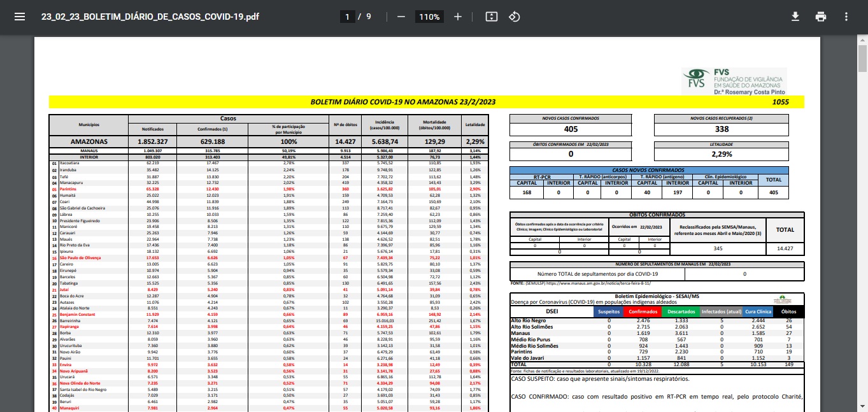Viewport: 868px width, 412px height.
Task: Click the fit to page icon
Action: 491,17
